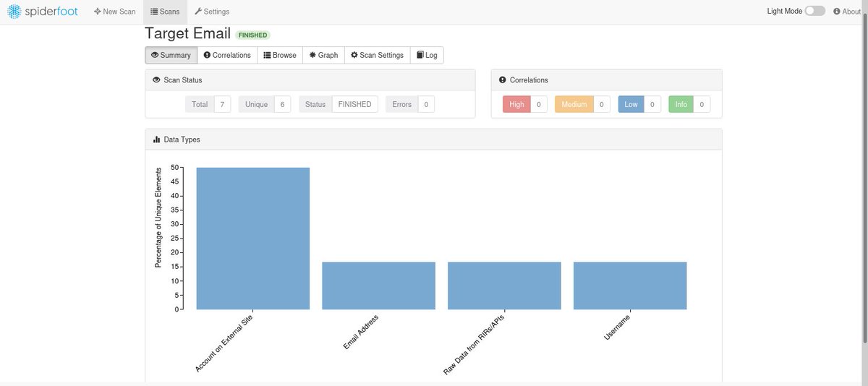Click the Username bar in chart
The height and width of the screenshot is (386, 868).
630,286
